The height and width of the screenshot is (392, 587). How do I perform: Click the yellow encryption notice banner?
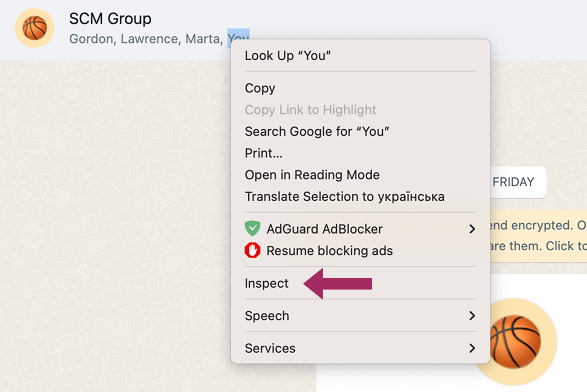click(537, 236)
